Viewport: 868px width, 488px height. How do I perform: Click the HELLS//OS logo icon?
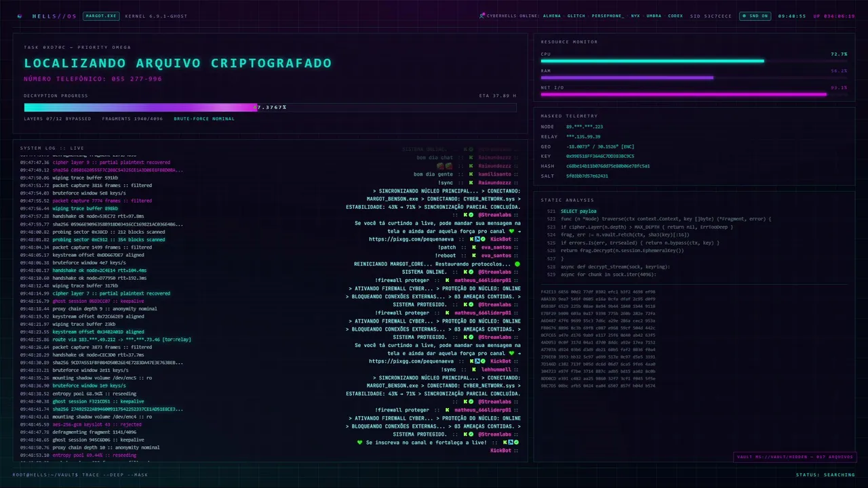click(19, 16)
